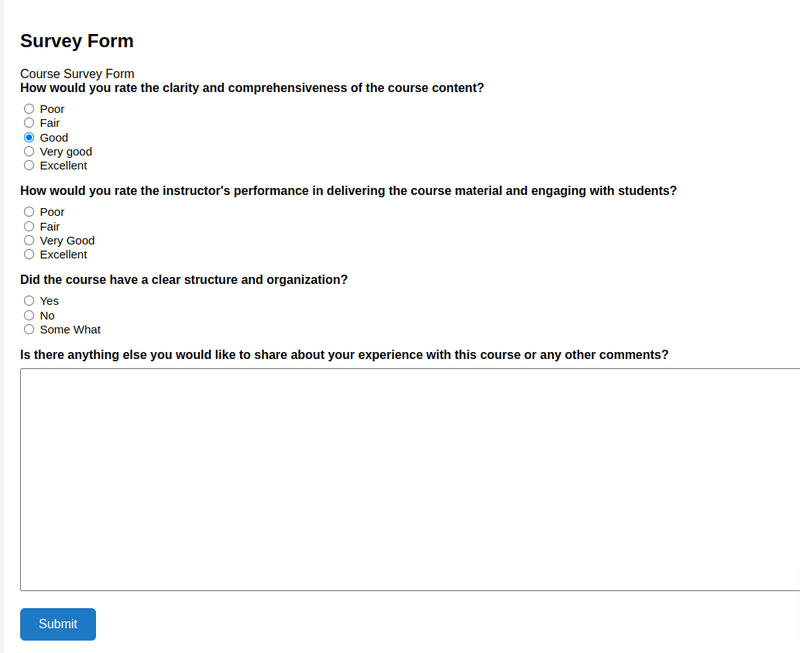This screenshot has width=800, height=653.
Task: Select the Fair rating for course content clarity
Action: [x=29, y=122]
